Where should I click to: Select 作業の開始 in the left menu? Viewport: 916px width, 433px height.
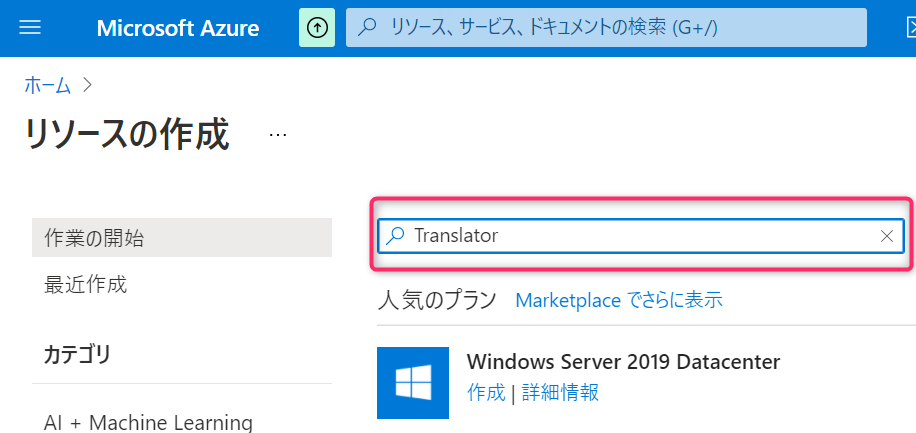[x=182, y=238]
